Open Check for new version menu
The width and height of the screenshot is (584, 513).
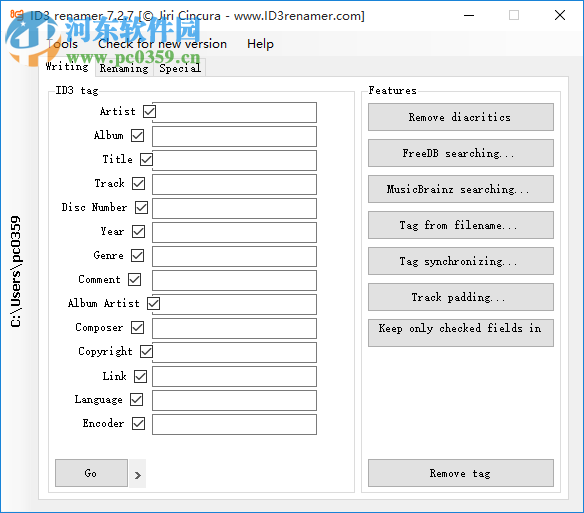[x=162, y=44]
